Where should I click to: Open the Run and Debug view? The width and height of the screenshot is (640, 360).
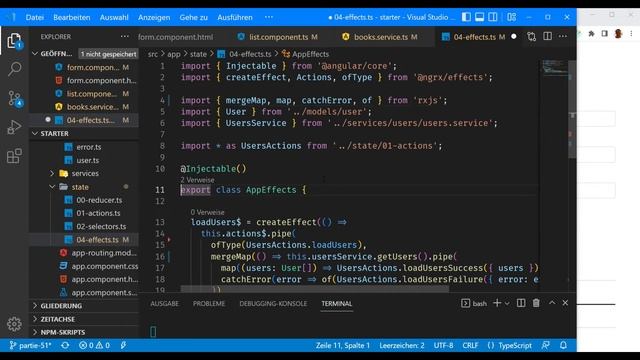(14, 127)
